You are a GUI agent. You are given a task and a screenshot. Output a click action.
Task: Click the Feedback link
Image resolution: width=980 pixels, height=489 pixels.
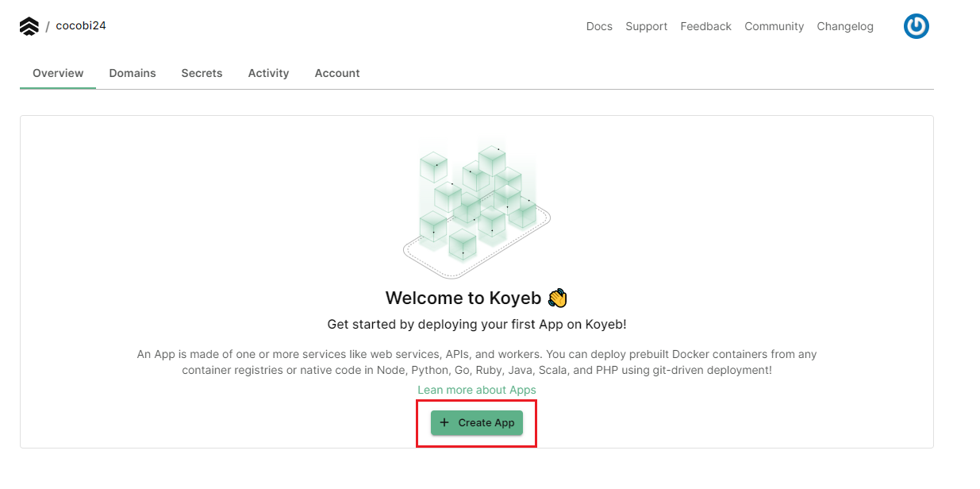(x=705, y=26)
